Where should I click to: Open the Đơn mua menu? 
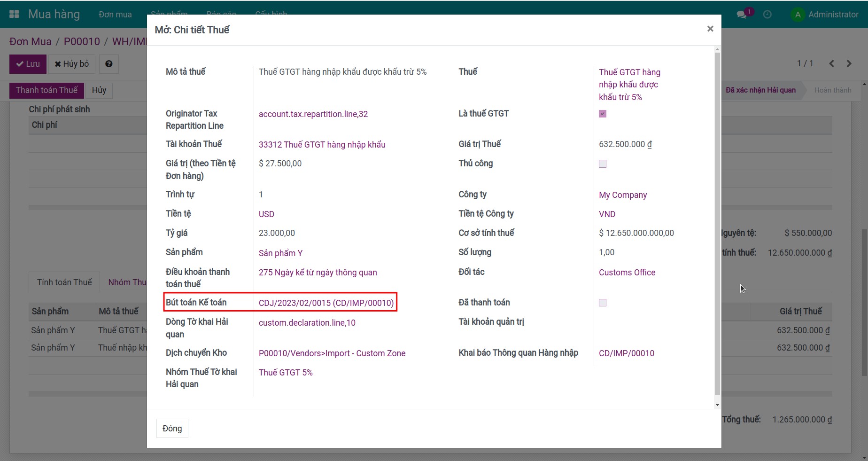115,15
